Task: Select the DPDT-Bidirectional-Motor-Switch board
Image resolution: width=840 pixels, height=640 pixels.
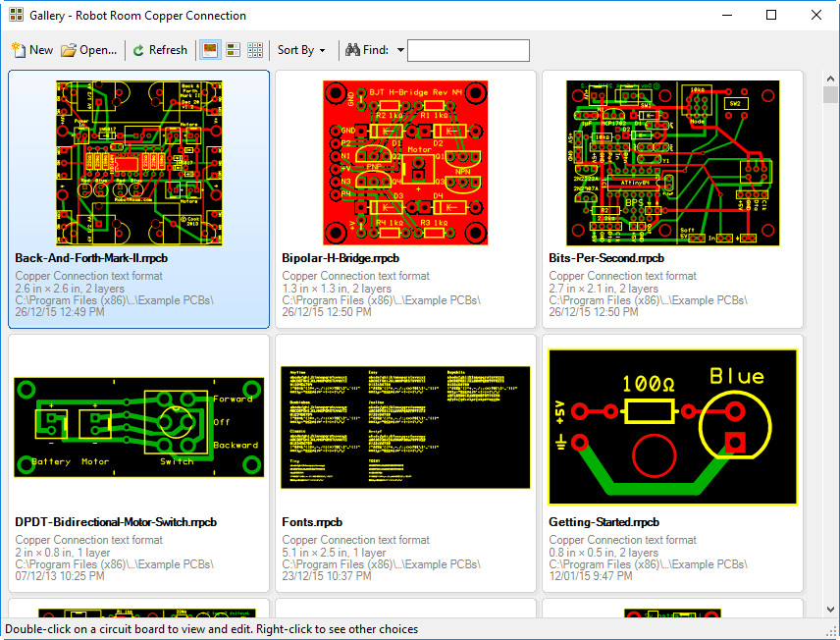Action: [x=138, y=426]
